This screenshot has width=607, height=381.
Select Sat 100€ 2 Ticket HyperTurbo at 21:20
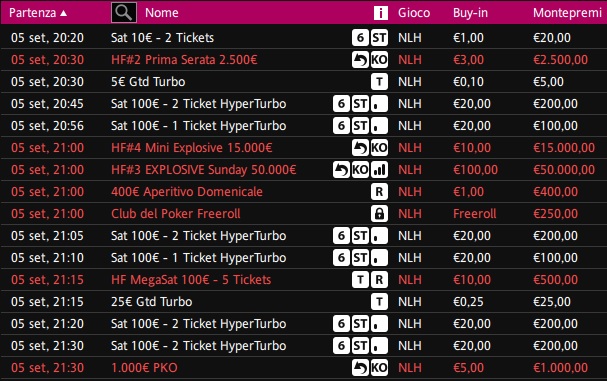[x=304, y=324]
